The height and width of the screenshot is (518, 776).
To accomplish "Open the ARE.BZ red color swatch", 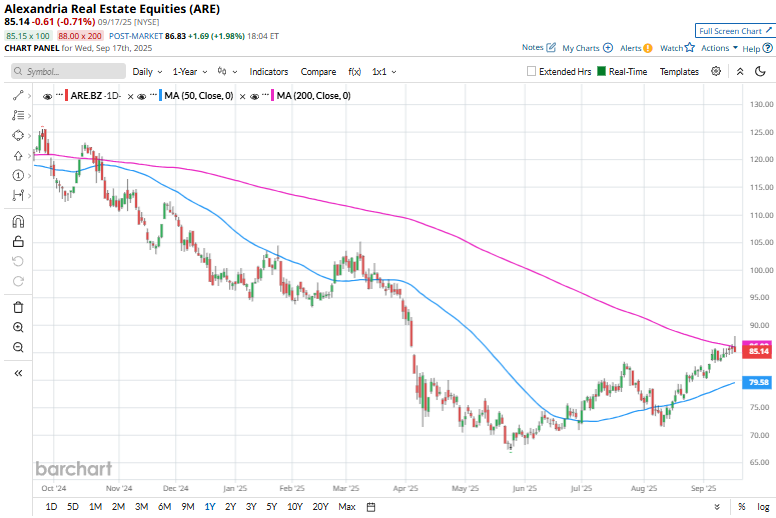I will click(x=66, y=95).
